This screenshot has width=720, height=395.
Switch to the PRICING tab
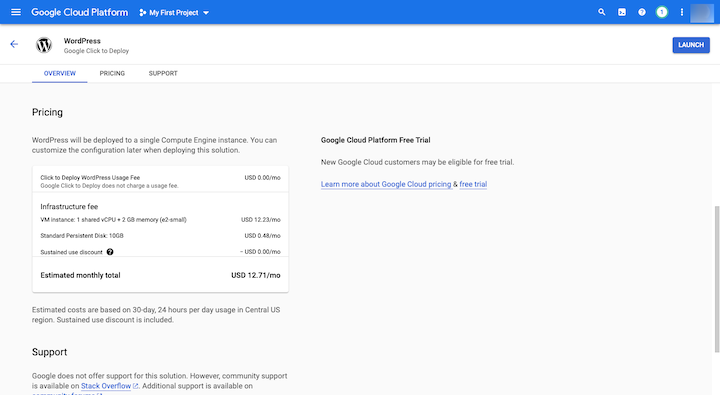[112, 73]
